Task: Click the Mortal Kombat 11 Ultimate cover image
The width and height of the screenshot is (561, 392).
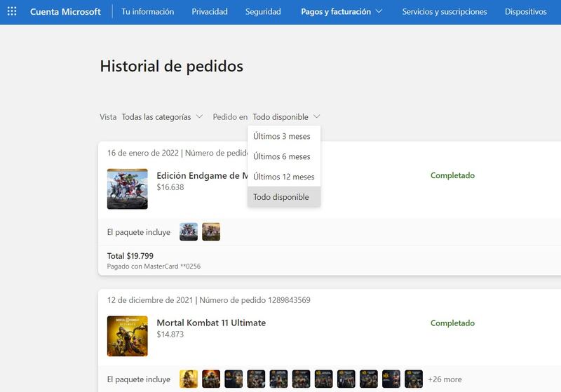Action: (x=127, y=336)
